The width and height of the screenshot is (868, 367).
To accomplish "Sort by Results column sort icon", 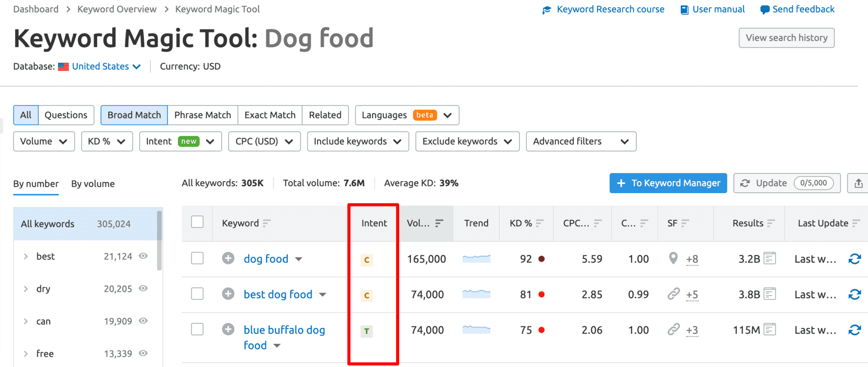I will point(771,223).
